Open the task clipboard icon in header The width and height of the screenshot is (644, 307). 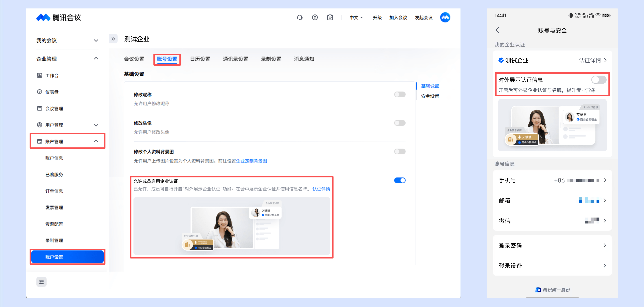[330, 17]
